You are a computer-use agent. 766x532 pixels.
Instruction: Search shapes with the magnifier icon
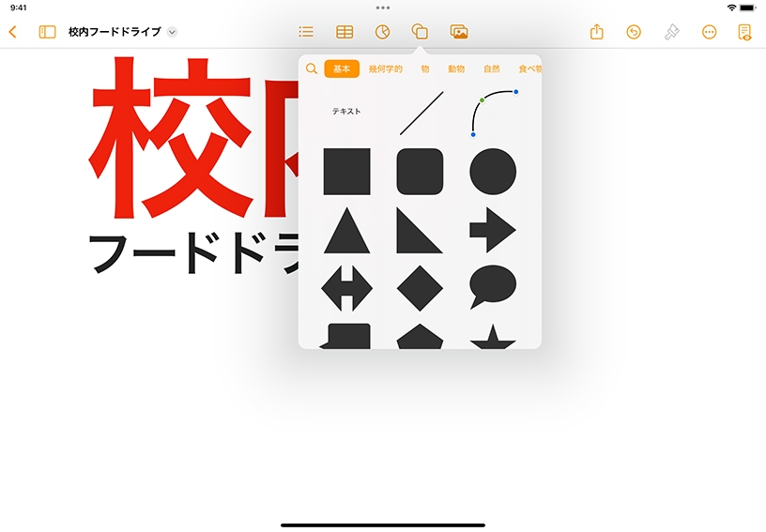click(x=312, y=68)
